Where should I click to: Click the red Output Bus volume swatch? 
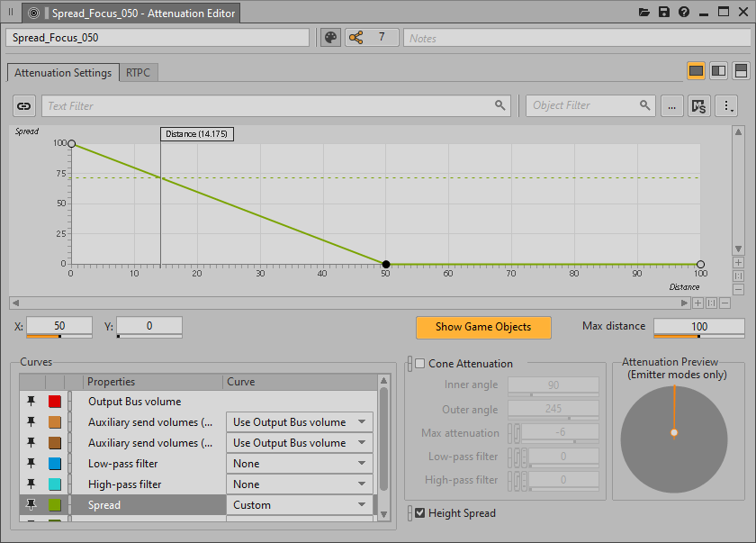pyautogui.click(x=55, y=402)
